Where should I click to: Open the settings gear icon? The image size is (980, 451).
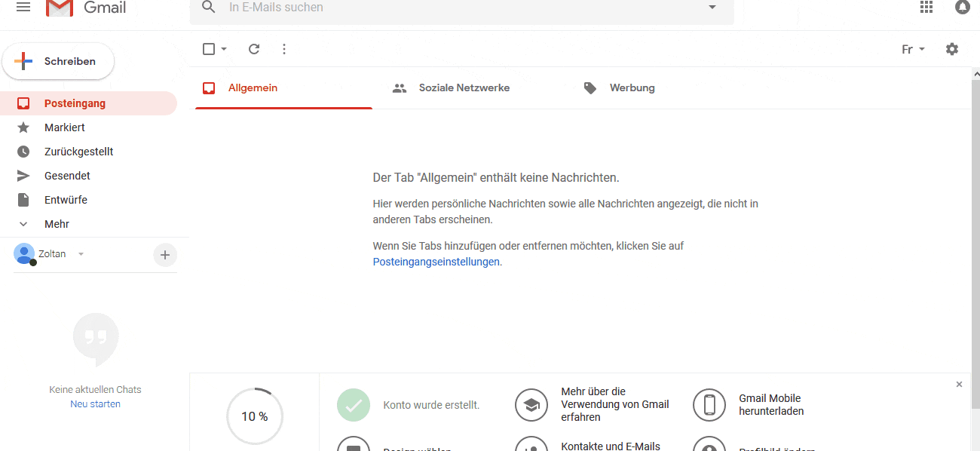[x=952, y=49]
